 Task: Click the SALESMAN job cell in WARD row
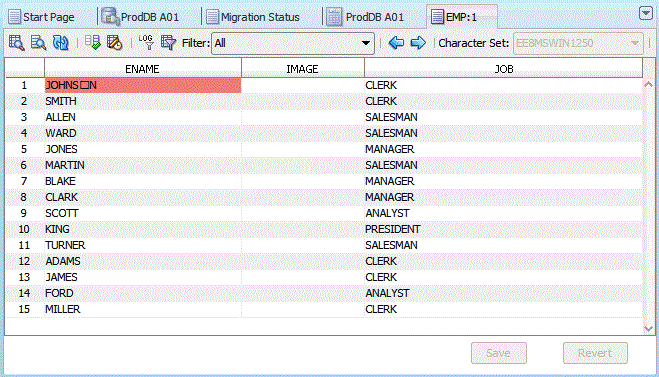503,133
